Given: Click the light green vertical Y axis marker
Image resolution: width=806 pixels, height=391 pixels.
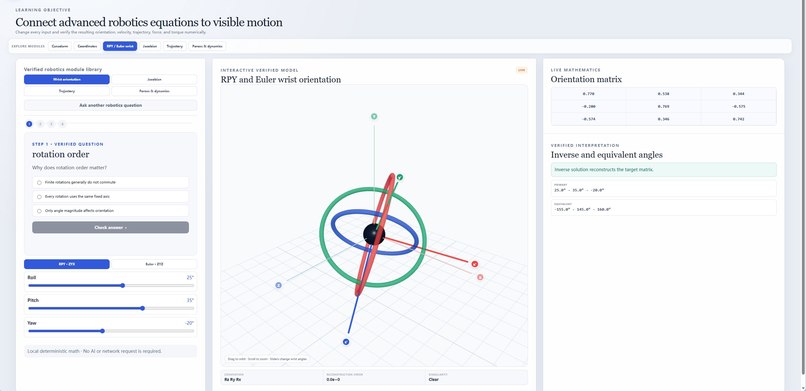Looking at the screenshot, I should coord(374,116).
